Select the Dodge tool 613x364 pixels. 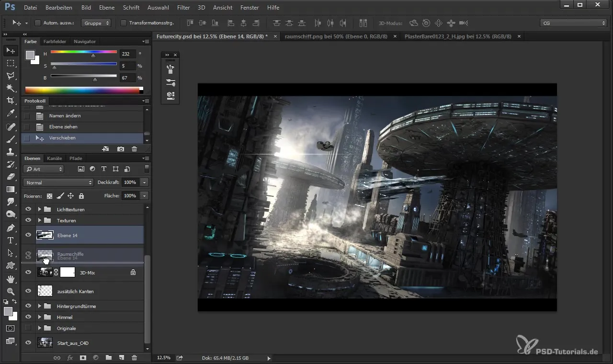tap(11, 214)
